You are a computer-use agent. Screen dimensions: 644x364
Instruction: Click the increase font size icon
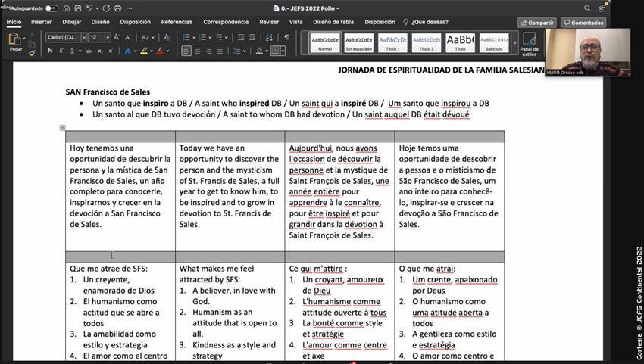[117, 37]
